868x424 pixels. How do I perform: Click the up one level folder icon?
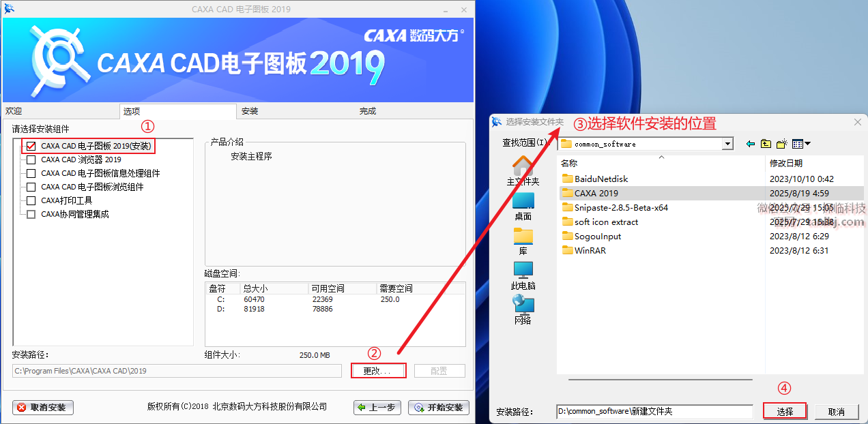coord(766,144)
